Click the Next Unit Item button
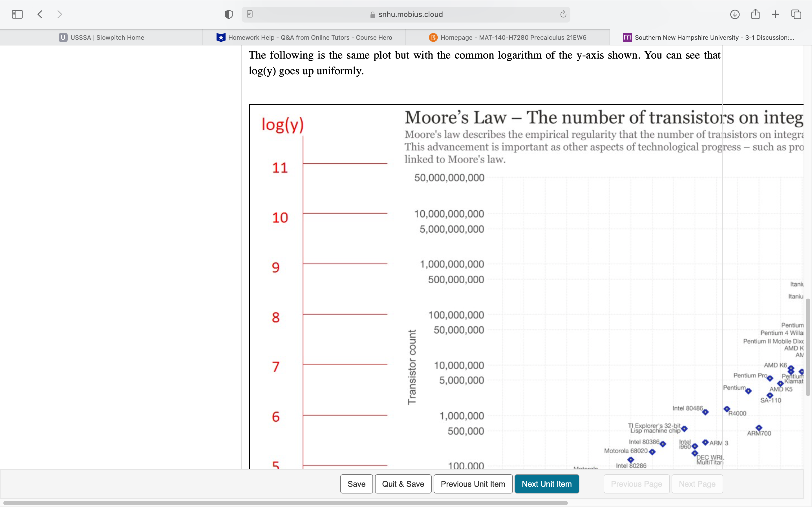Viewport: 812px width, 507px height. coord(547,484)
